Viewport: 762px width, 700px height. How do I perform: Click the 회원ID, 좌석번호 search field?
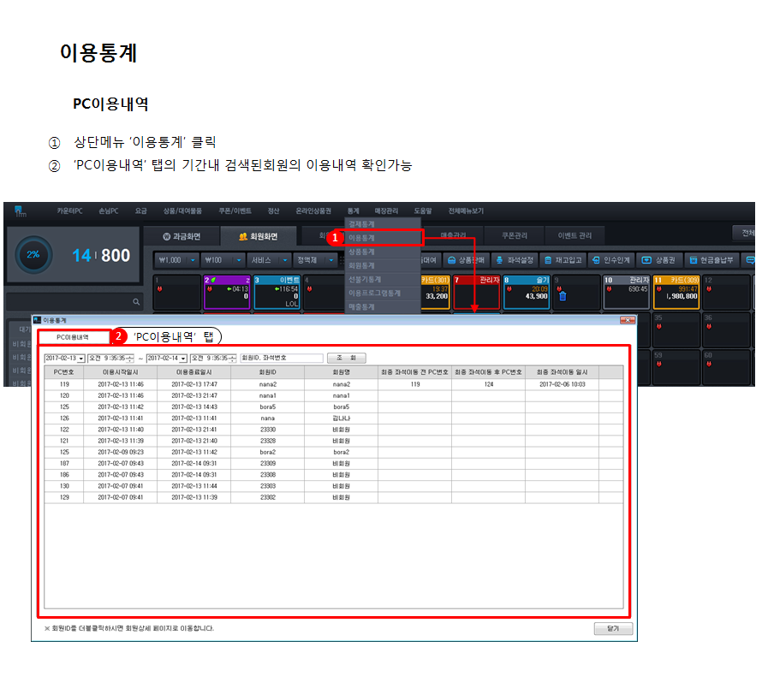(282, 358)
